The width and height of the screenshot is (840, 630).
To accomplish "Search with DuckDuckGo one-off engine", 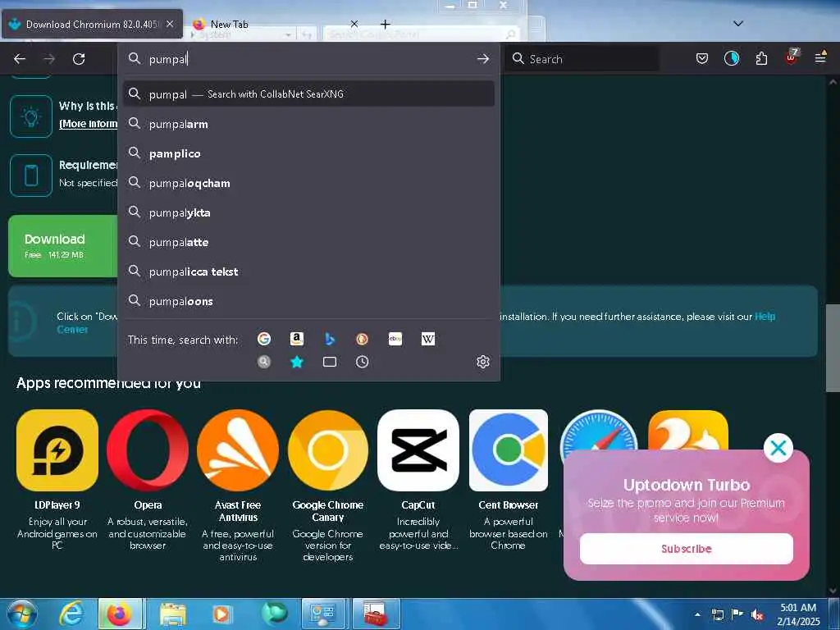I will (362, 339).
